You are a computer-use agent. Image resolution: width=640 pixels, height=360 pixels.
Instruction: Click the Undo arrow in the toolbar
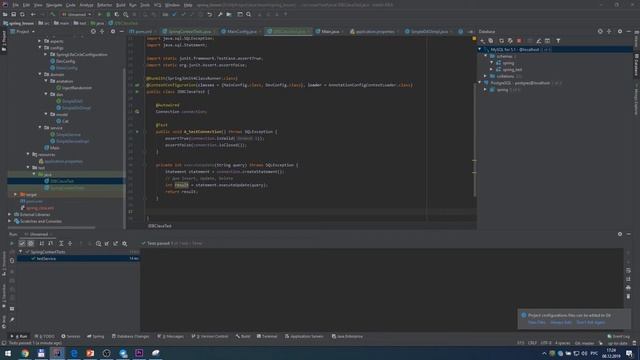[x=209, y=14]
